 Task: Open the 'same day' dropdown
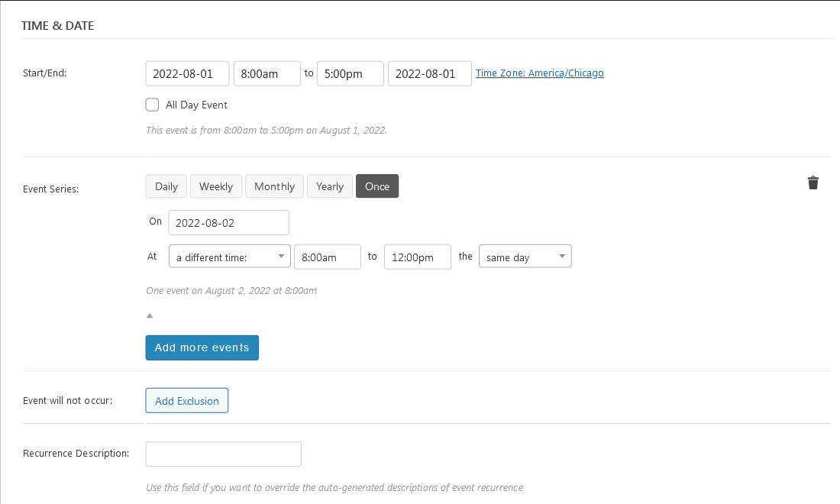tap(525, 257)
